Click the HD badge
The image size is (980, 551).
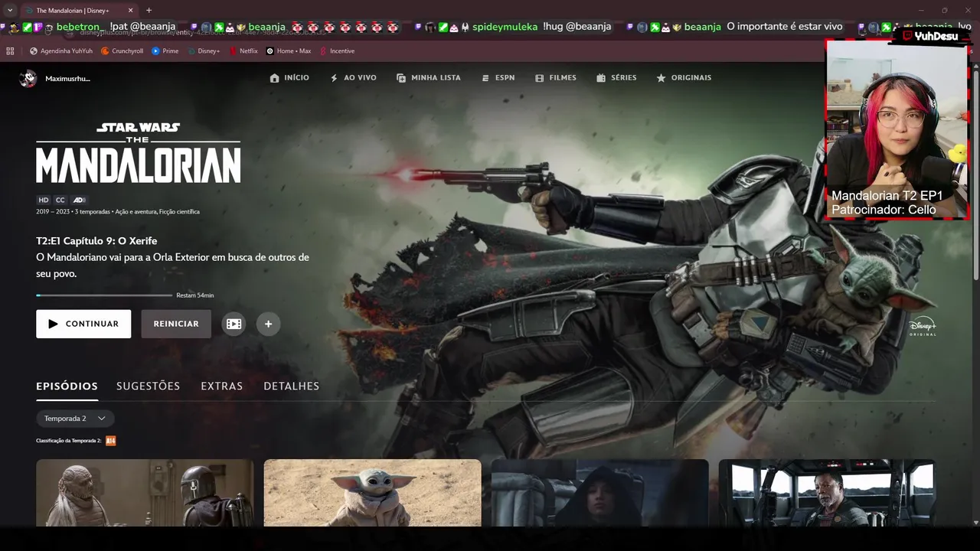coord(44,201)
